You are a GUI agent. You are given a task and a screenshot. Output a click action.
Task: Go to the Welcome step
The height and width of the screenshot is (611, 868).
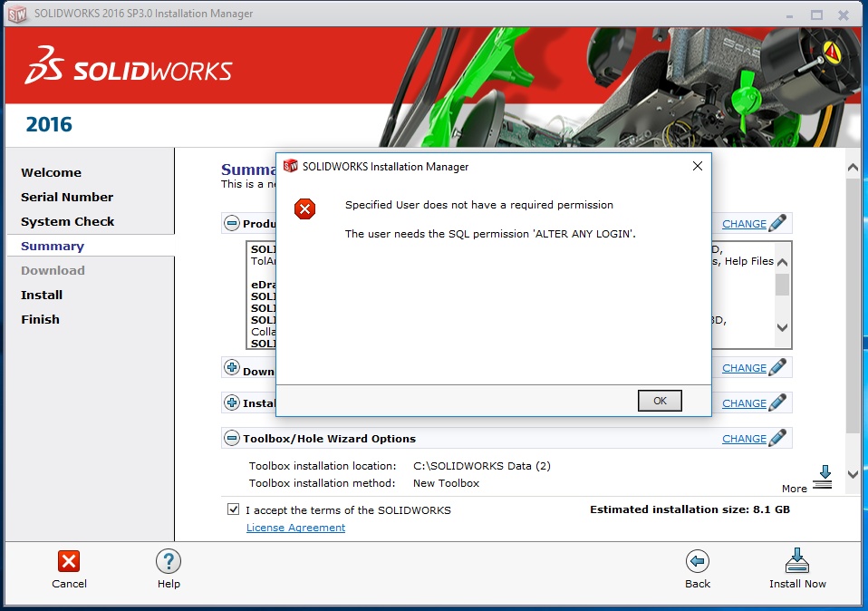(x=51, y=172)
